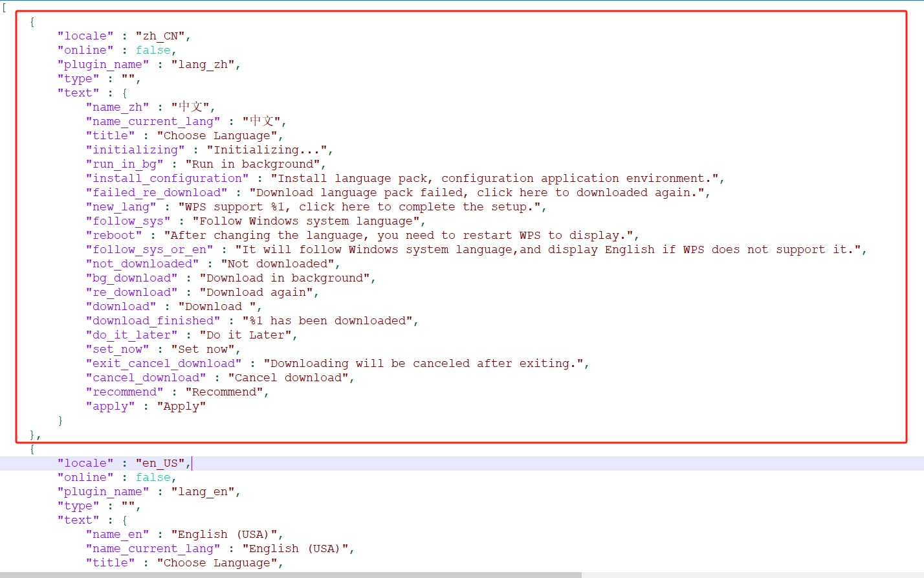924x578 pixels.
Task: Click the "install_configuration" key
Action: [x=167, y=179]
